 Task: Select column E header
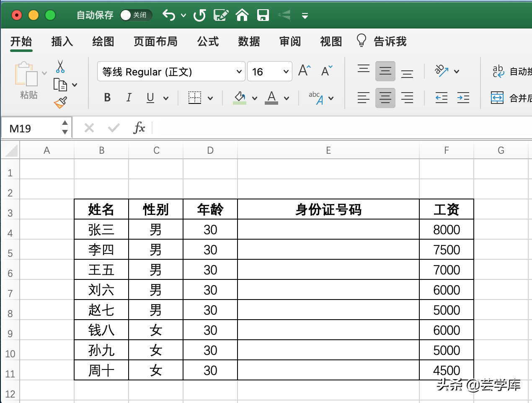(x=328, y=150)
